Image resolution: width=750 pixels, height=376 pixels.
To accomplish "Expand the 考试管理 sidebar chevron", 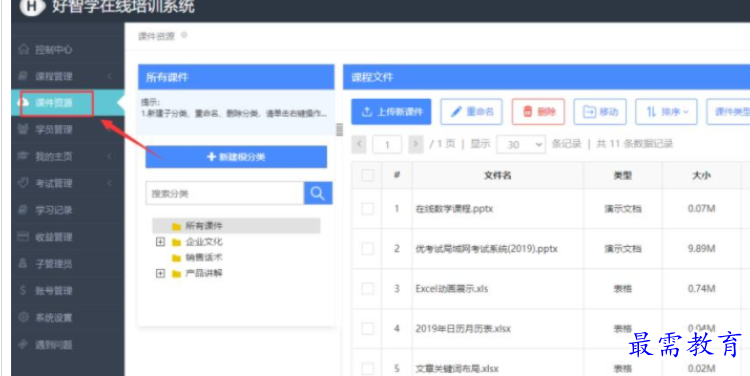I will point(110,183).
